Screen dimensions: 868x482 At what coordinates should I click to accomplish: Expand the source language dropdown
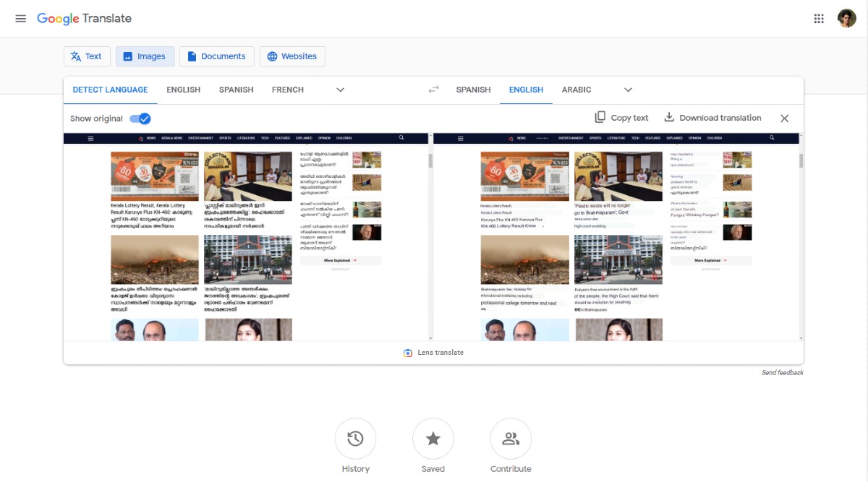tap(339, 89)
